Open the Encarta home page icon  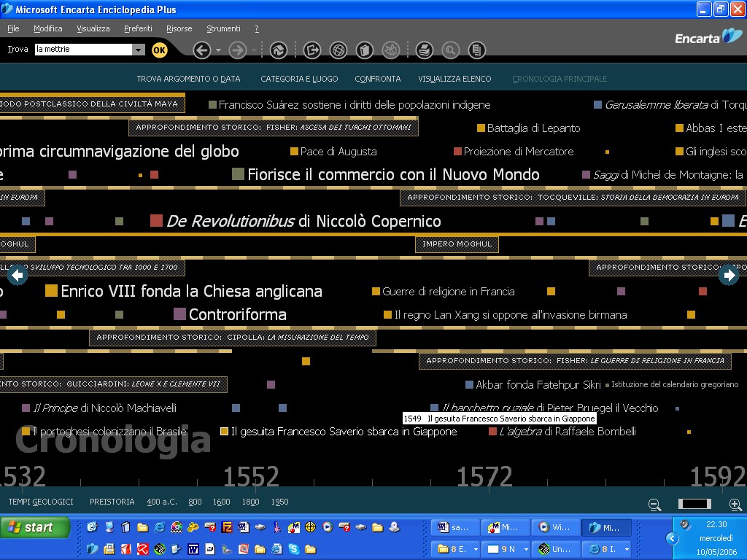pos(279,50)
